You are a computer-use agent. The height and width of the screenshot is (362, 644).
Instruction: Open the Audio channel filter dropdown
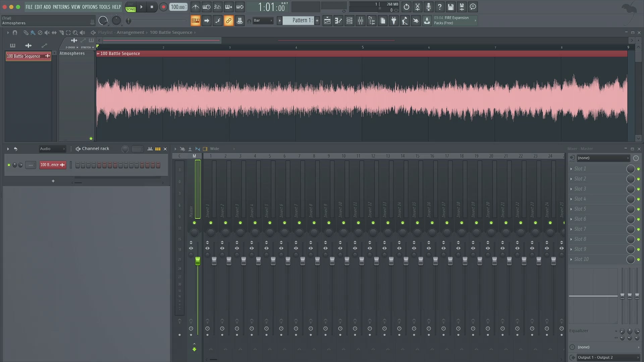(x=52, y=149)
